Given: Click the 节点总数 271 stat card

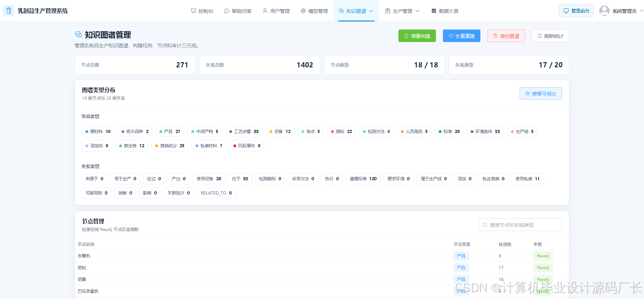Looking at the screenshot, I should click(x=135, y=65).
